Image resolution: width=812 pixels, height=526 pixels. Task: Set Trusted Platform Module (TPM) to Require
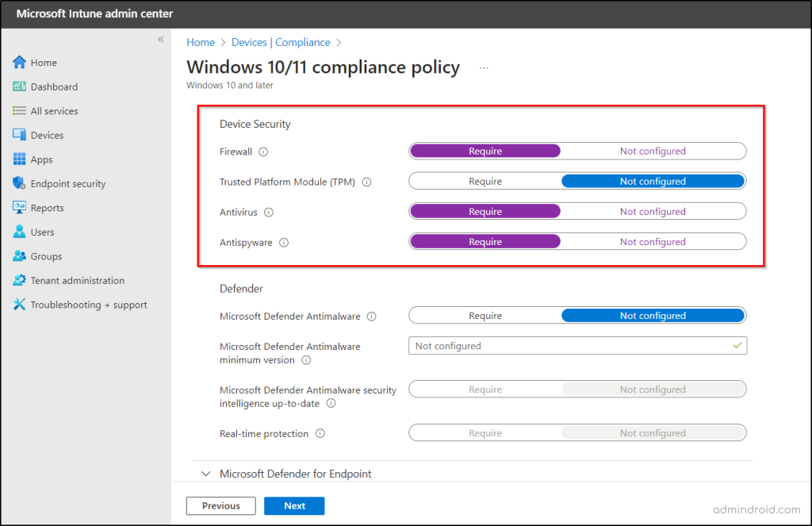[x=485, y=182]
